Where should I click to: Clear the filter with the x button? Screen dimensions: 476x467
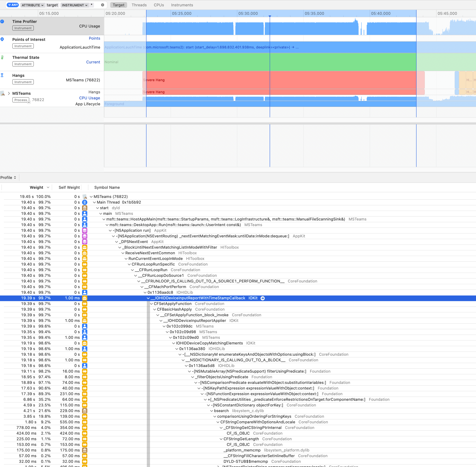pyautogui.click(x=102, y=5)
